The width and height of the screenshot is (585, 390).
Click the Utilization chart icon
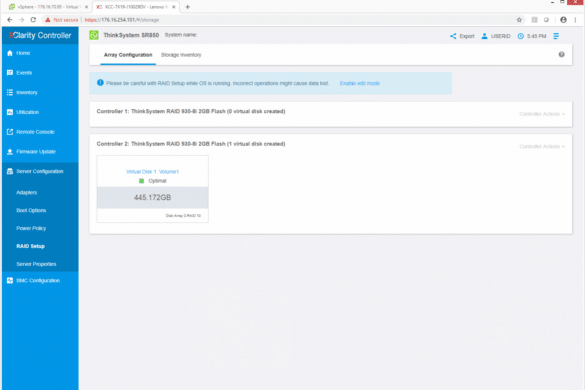click(x=10, y=112)
